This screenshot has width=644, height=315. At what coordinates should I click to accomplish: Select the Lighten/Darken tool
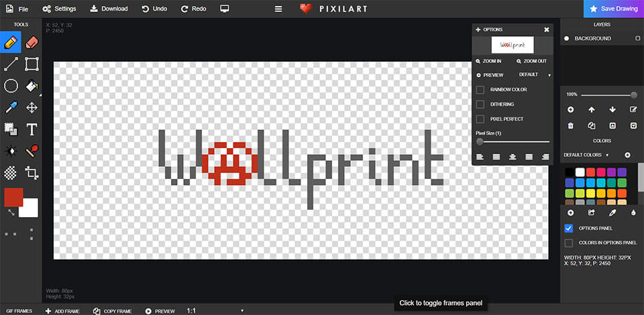(x=11, y=151)
